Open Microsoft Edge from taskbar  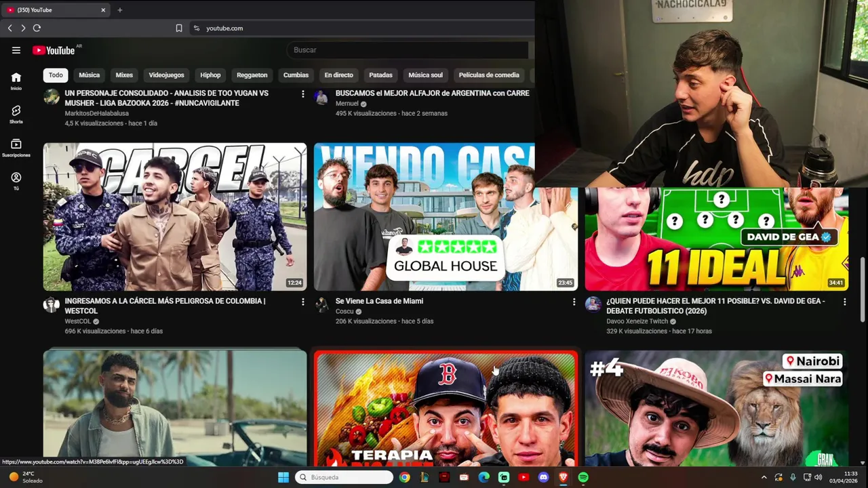[x=484, y=477]
